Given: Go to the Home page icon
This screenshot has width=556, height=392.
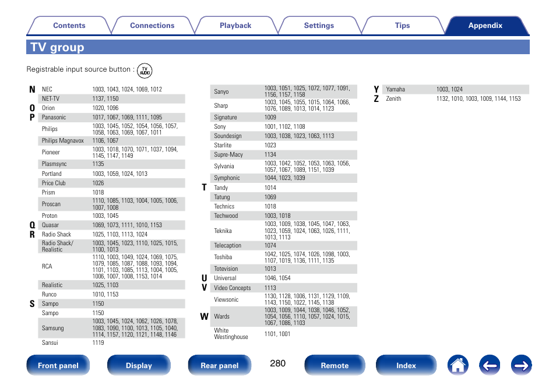Looking at the screenshot, I should click(458, 365).
